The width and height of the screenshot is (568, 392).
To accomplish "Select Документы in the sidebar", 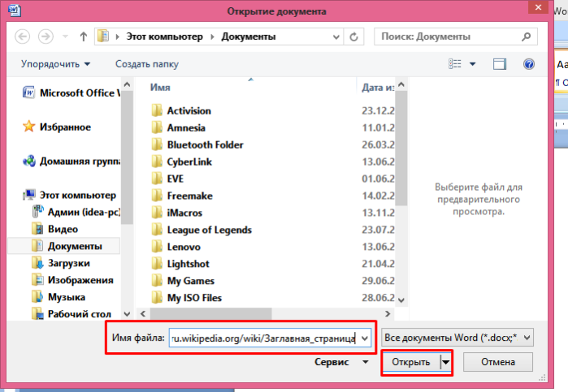I will (x=63, y=246).
